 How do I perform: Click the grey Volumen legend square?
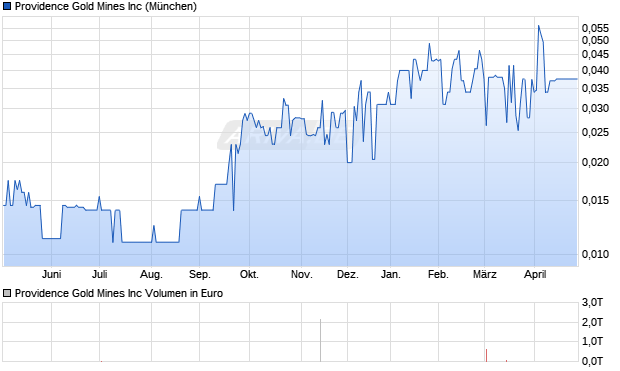tap(7, 293)
